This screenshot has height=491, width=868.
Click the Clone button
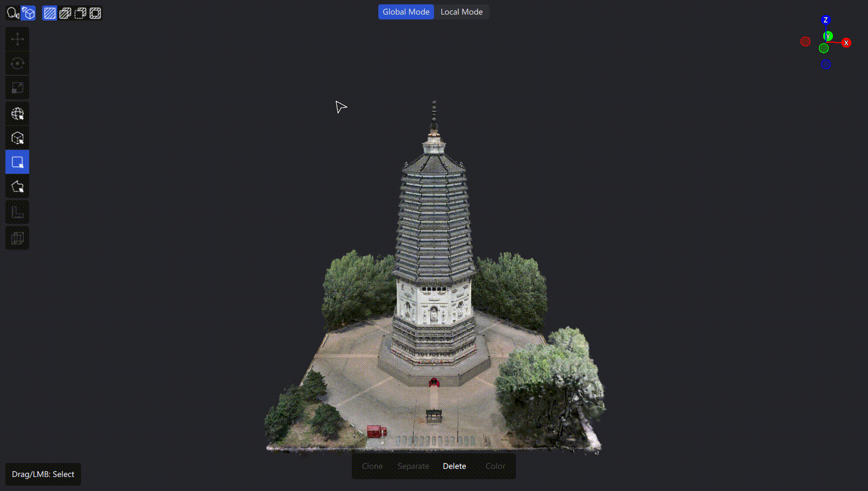372,466
